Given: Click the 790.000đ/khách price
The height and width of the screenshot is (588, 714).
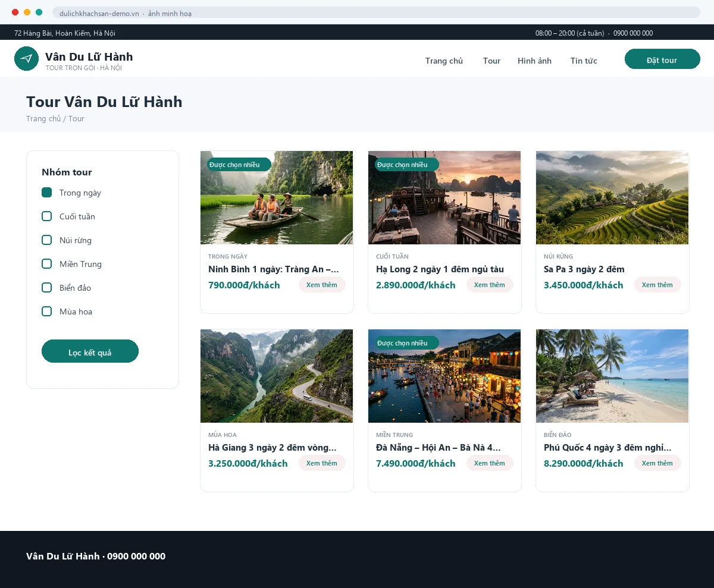Looking at the screenshot, I should [244, 285].
